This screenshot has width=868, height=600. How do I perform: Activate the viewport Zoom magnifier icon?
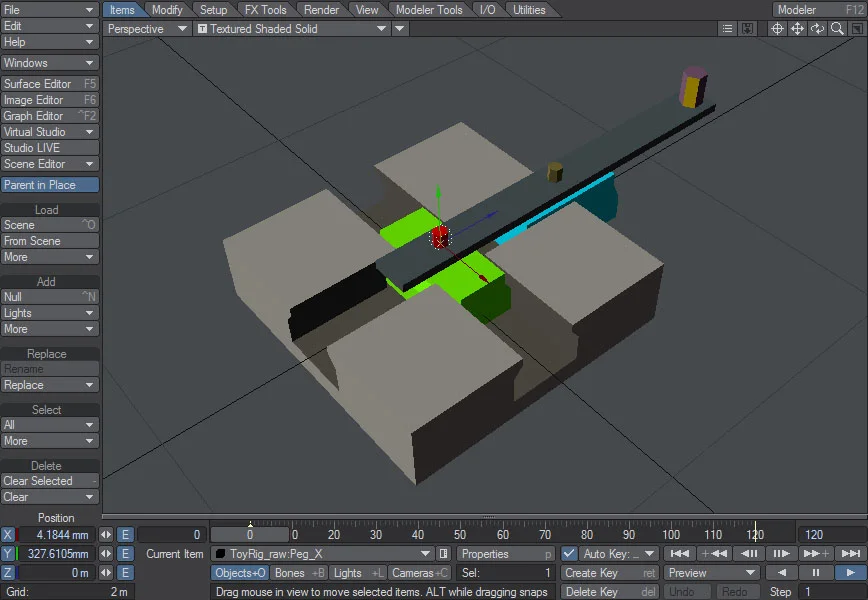pyautogui.click(x=838, y=28)
